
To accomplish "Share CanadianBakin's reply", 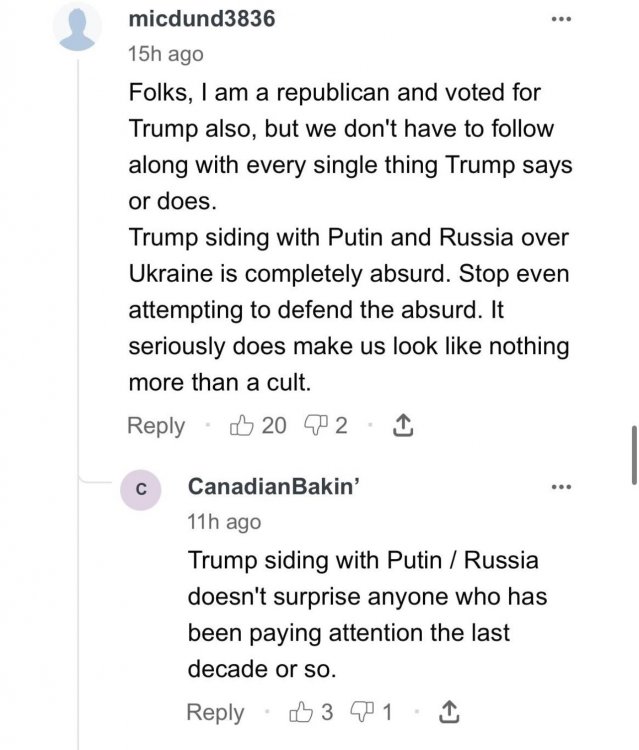I will click(450, 712).
